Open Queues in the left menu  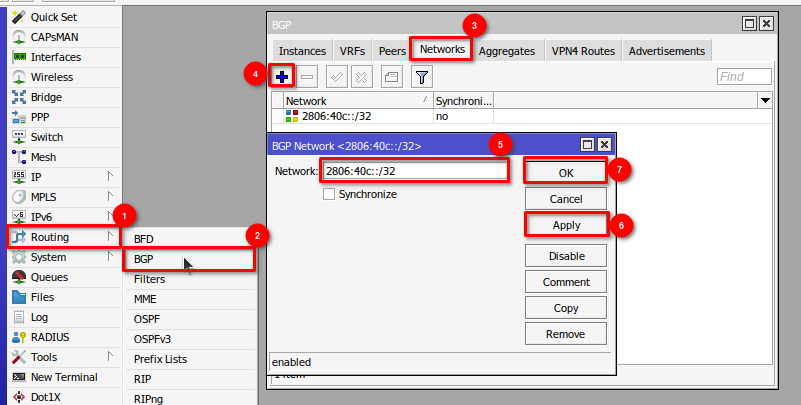point(49,277)
